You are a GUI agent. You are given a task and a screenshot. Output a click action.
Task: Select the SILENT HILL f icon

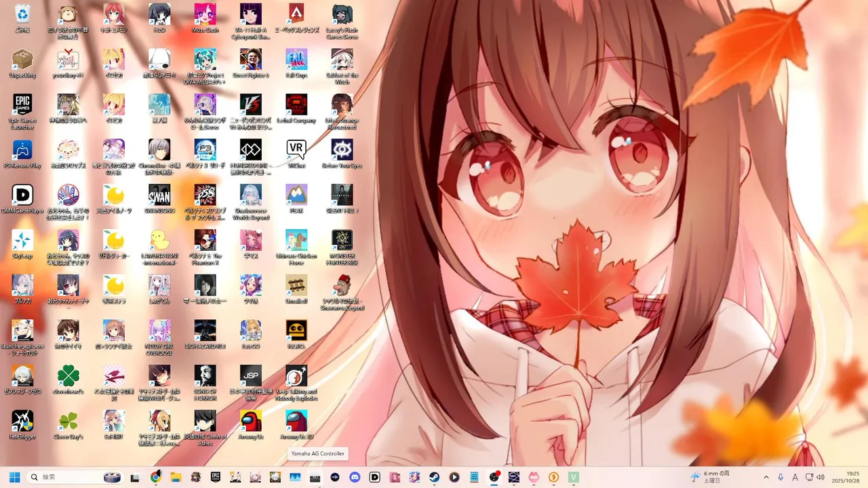tap(342, 195)
